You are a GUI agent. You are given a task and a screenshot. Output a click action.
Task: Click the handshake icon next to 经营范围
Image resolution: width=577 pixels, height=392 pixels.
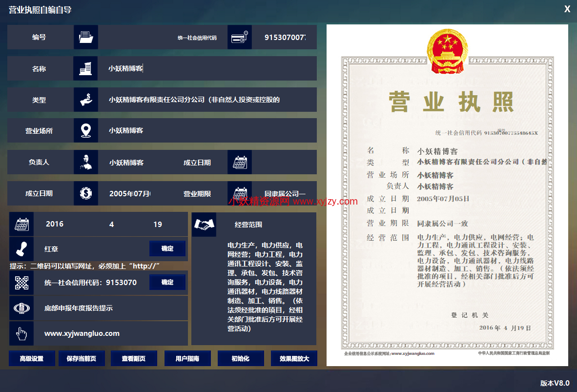(x=204, y=225)
